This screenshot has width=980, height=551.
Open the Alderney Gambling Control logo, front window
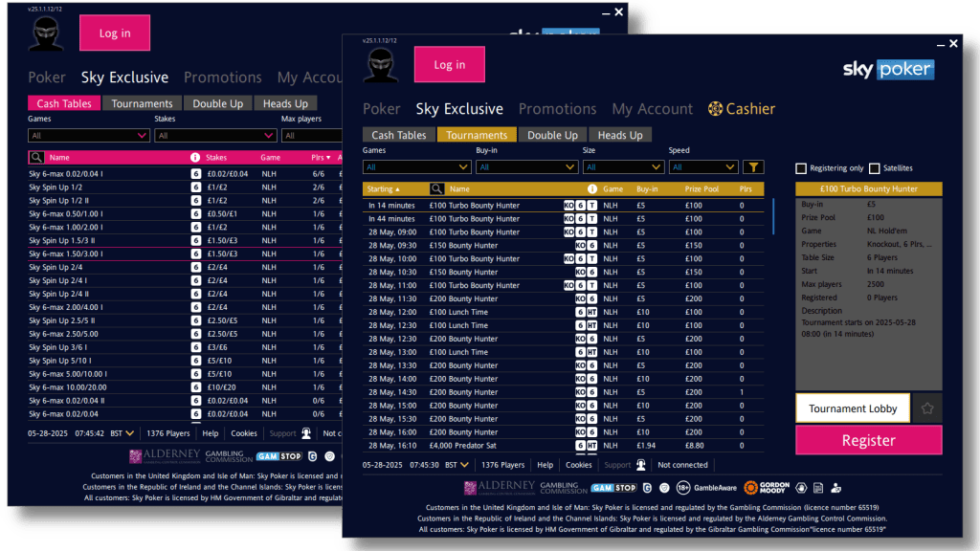tap(500, 487)
